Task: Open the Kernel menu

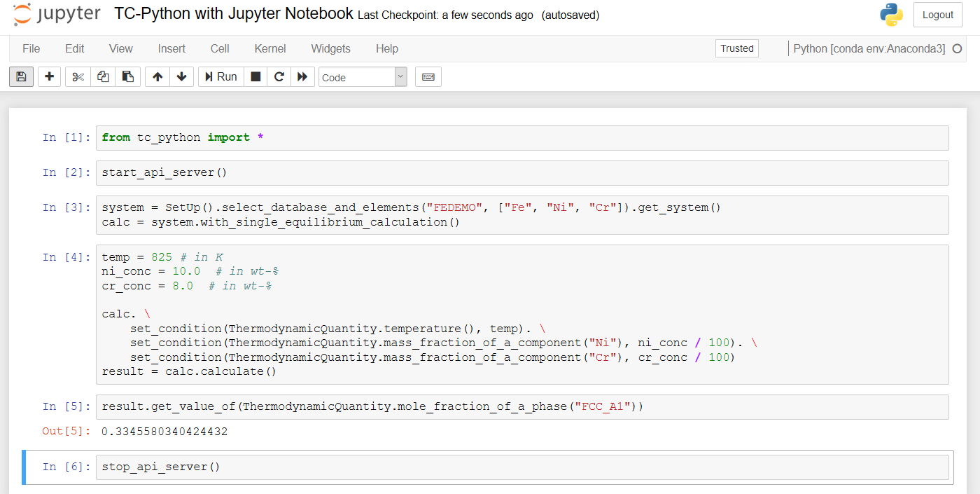Action: (270, 48)
